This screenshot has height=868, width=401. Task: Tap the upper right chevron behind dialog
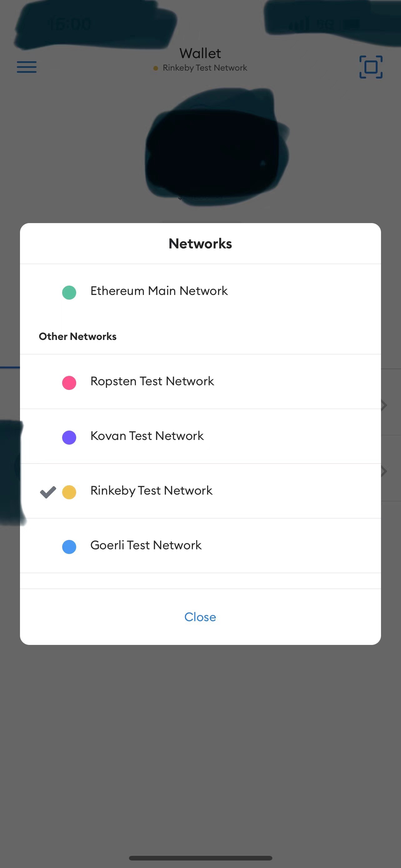384,405
